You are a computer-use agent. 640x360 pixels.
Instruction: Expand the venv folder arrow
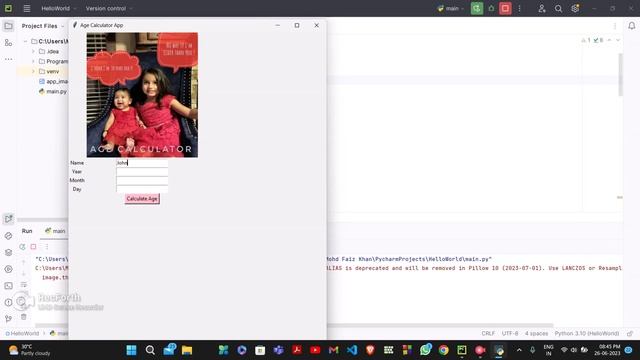[33, 71]
